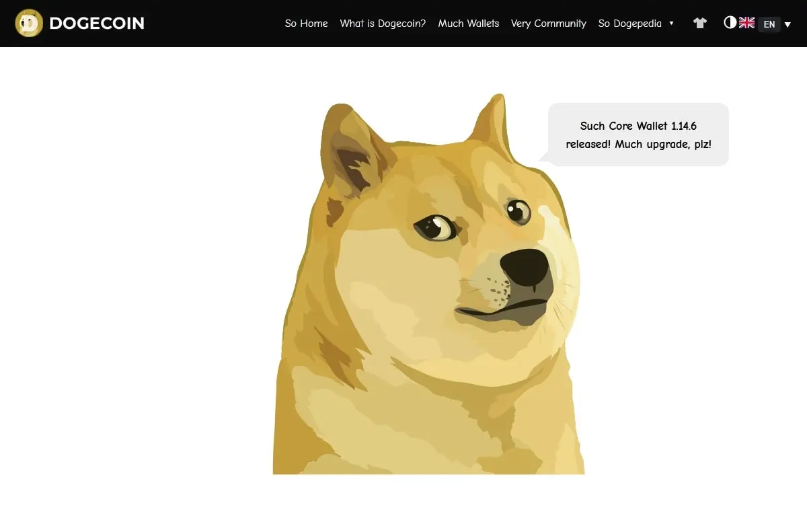The height and width of the screenshot is (532, 807).
Task: Open the Very Community page
Action: coord(549,24)
